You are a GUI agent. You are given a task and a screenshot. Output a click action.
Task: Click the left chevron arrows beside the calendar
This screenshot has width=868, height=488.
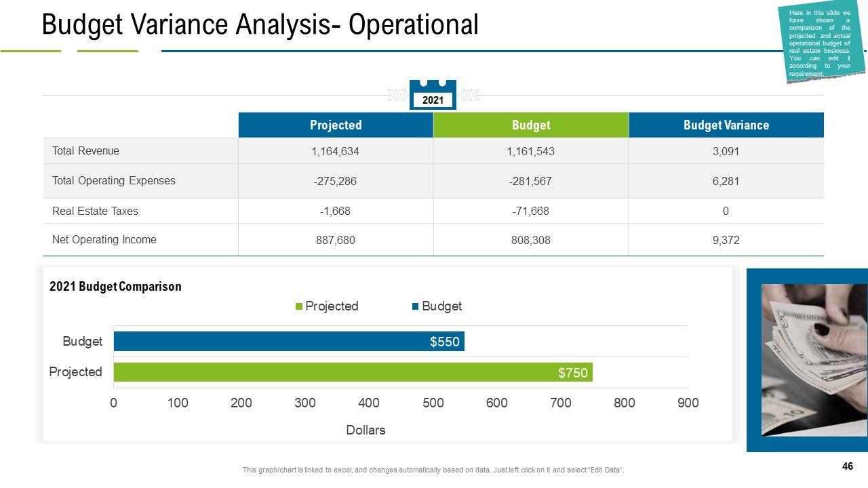tap(396, 96)
